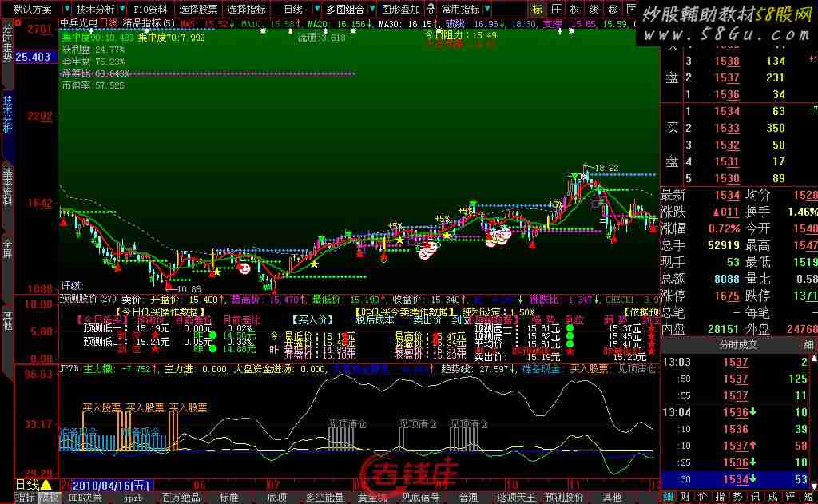Select the 讯 news tab icon
The height and width of the screenshot is (504, 818).
(x=755, y=498)
